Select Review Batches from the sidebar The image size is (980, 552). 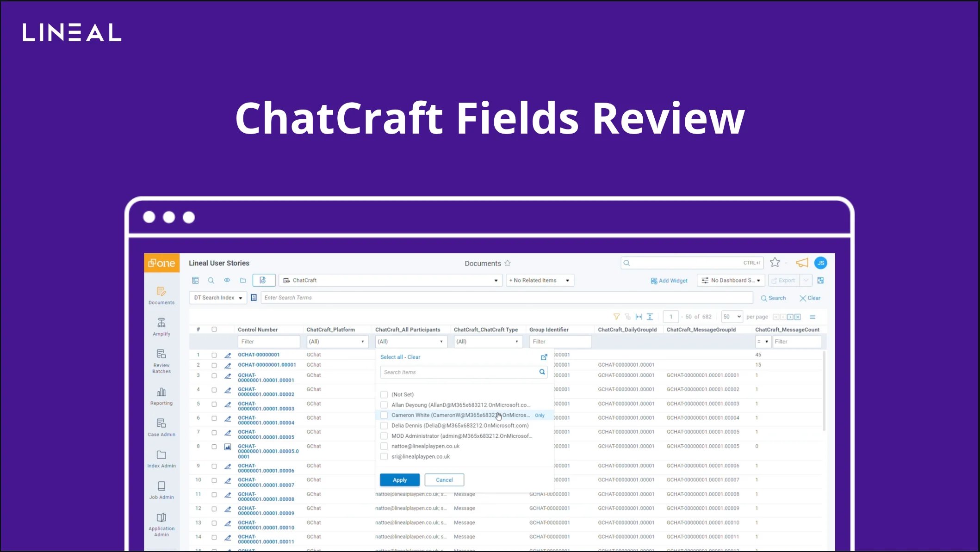[x=161, y=362]
